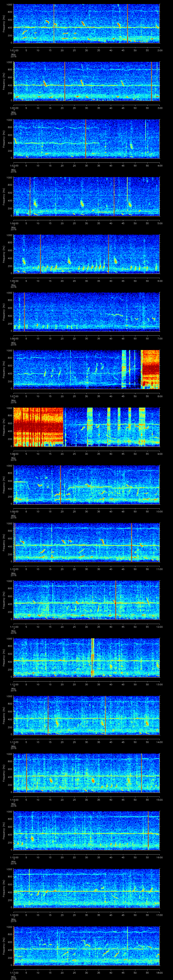Select the spectrogram panel starting at 1:07:00

pyautogui.click(x=87, y=369)
